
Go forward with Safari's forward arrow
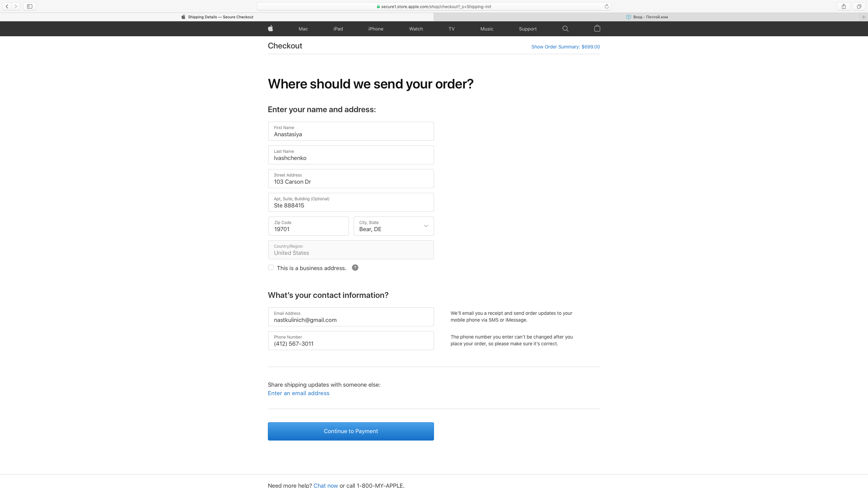pyautogui.click(x=16, y=6)
